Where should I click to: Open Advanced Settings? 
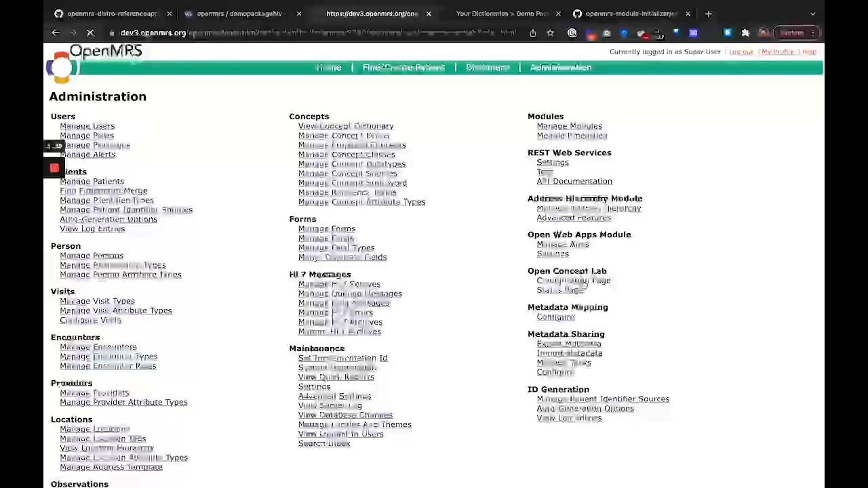[x=334, y=396]
